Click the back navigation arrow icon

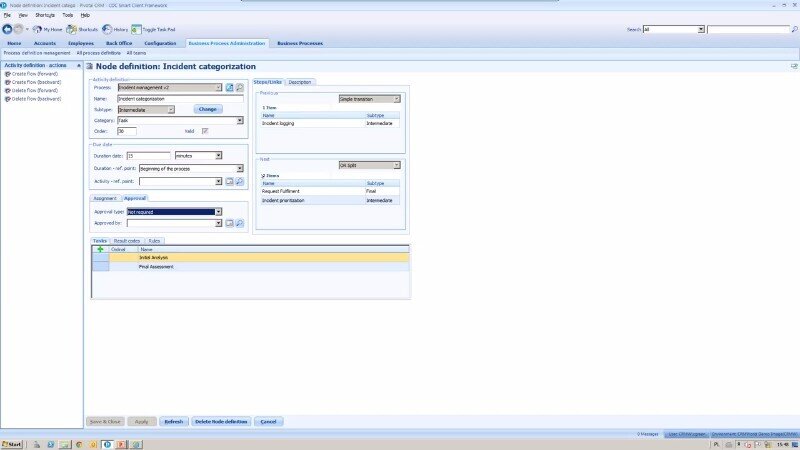[8, 30]
